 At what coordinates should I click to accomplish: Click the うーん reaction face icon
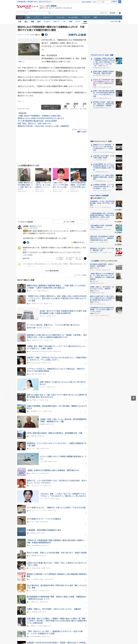[x=76, y=258]
